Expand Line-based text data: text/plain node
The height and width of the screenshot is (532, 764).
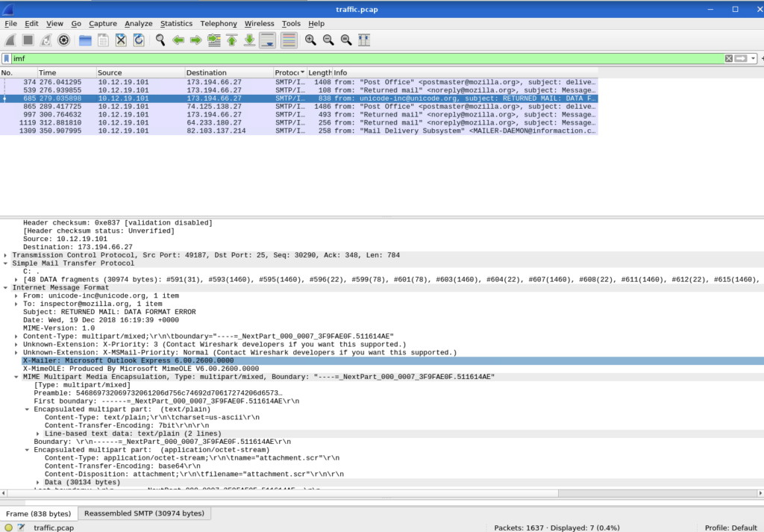37,434
